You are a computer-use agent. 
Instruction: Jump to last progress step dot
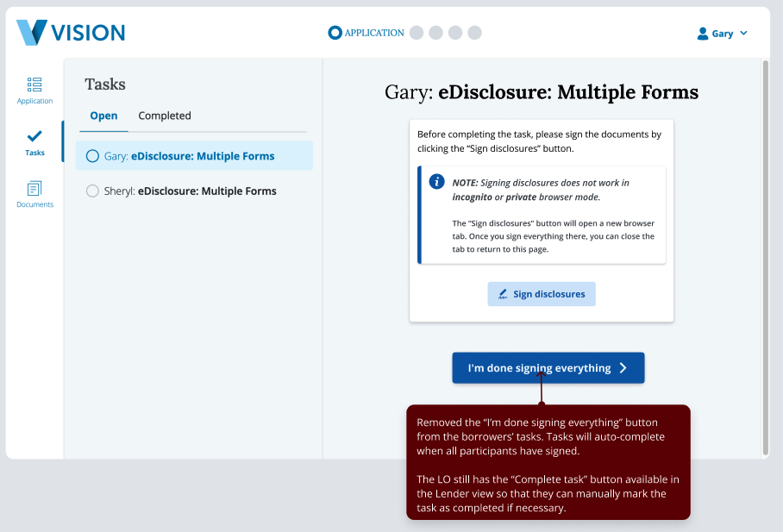(474, 33)
